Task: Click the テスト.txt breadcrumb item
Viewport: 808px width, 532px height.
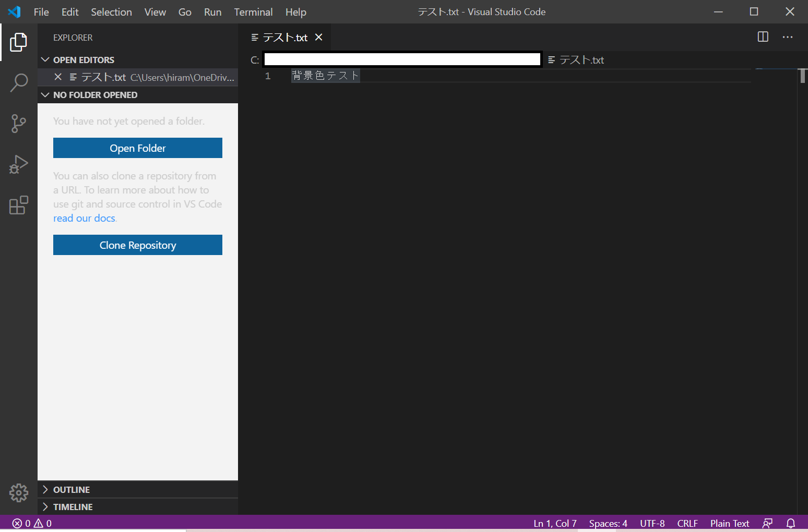Action: tap(576, 60)
